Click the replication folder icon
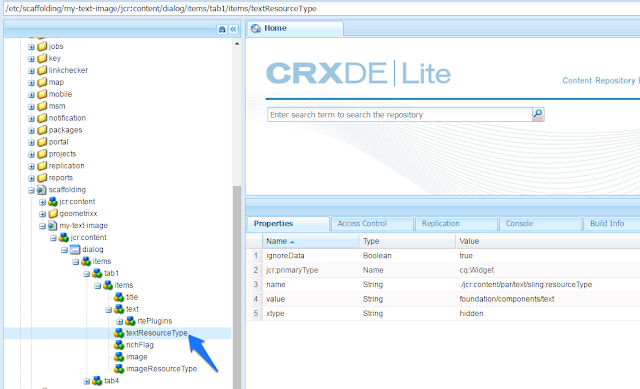This screenshot has width=640, height=389. [42, 166]
